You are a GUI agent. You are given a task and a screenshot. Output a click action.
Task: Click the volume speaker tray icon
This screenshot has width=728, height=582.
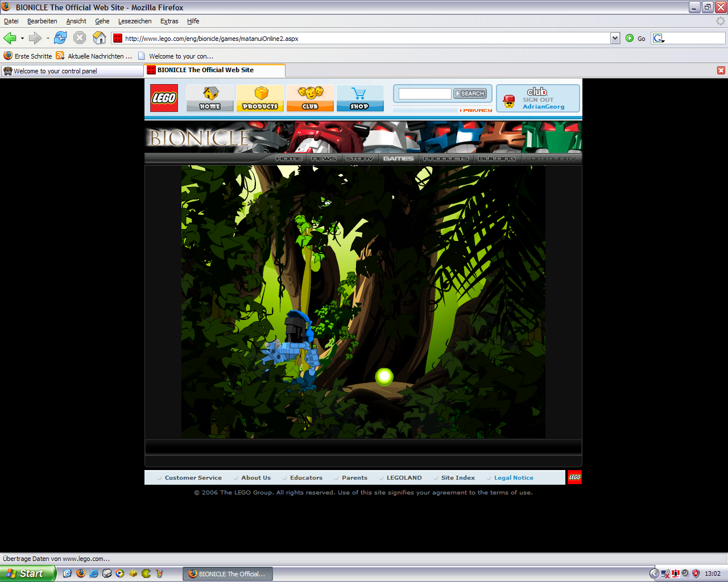[x=685, y=573]
